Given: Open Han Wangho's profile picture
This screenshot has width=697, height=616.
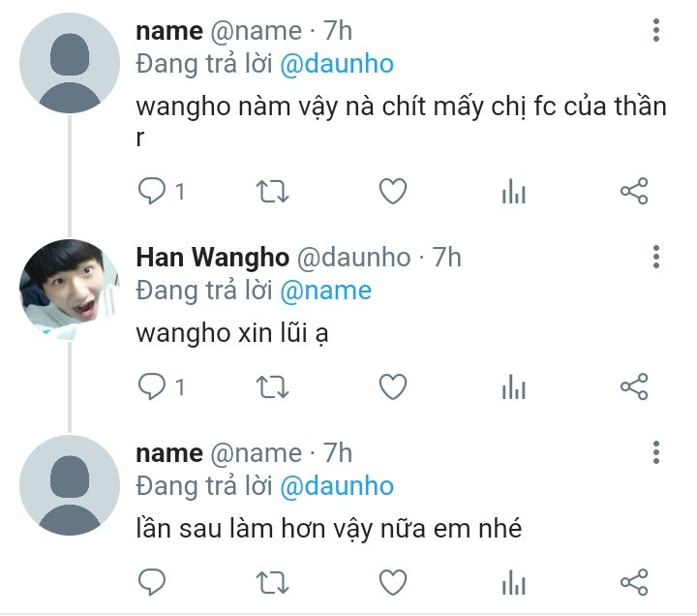Looking at the screenshot, I should 70,290.
